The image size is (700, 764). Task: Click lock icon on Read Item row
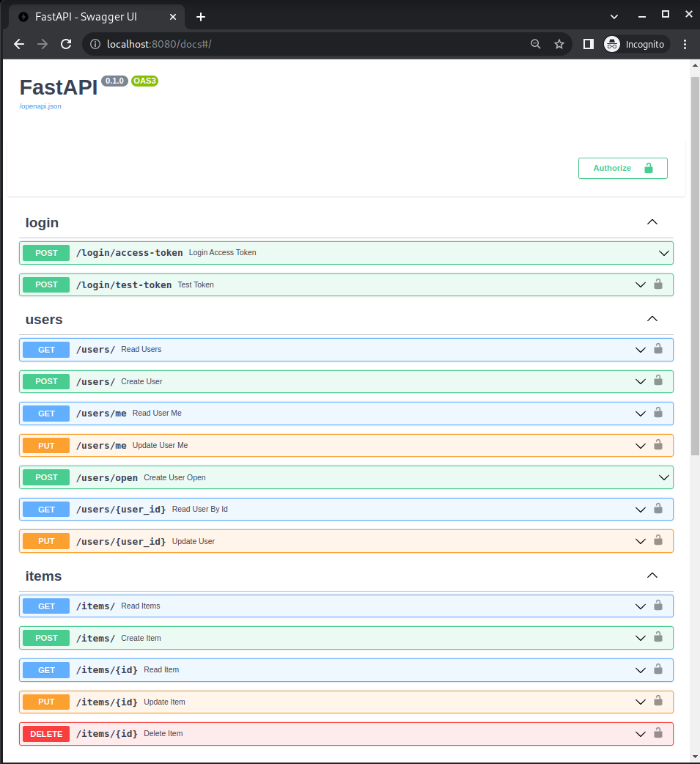(658, 669)
